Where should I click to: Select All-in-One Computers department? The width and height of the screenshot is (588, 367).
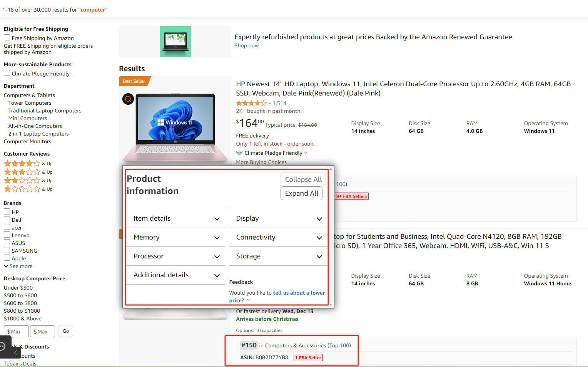coord(35,126)
